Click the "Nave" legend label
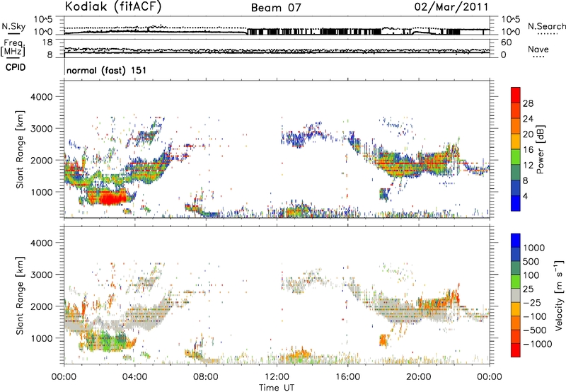This screenshot has height=392, width=566. click(x=538, y=50)
